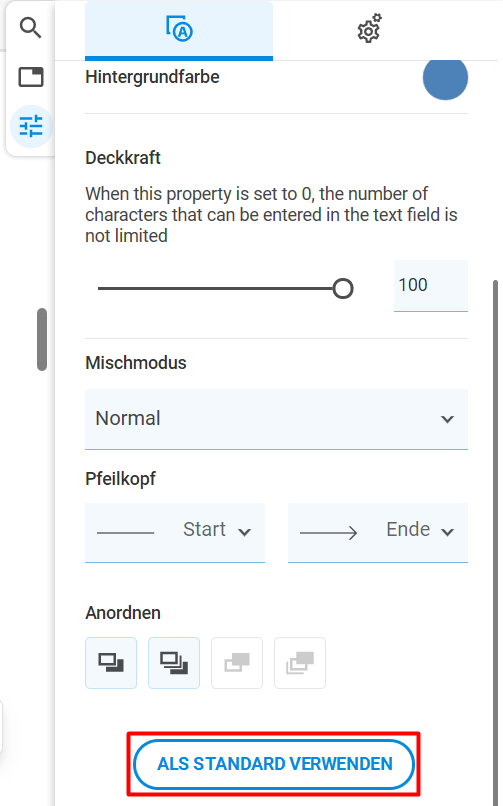The height and width of the screenshot is (806, 503).
Task: Open the search panel magnifier icon
Action: tap(30, 28)
